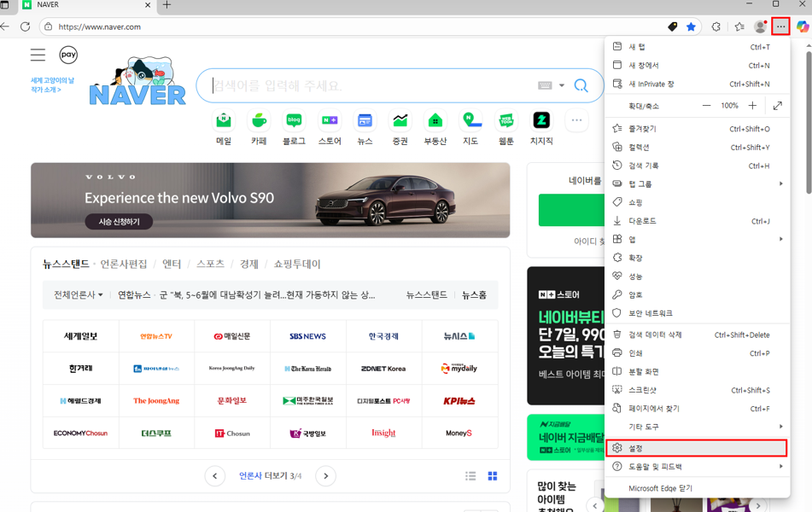Switch newsstand to grid view

point(493,476)
